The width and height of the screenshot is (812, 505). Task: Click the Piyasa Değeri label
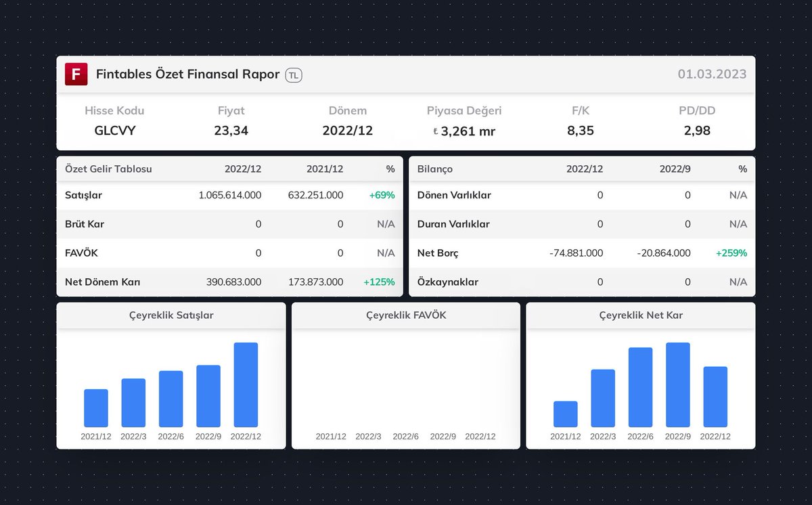pyautogui.click(x=464, y=110)
